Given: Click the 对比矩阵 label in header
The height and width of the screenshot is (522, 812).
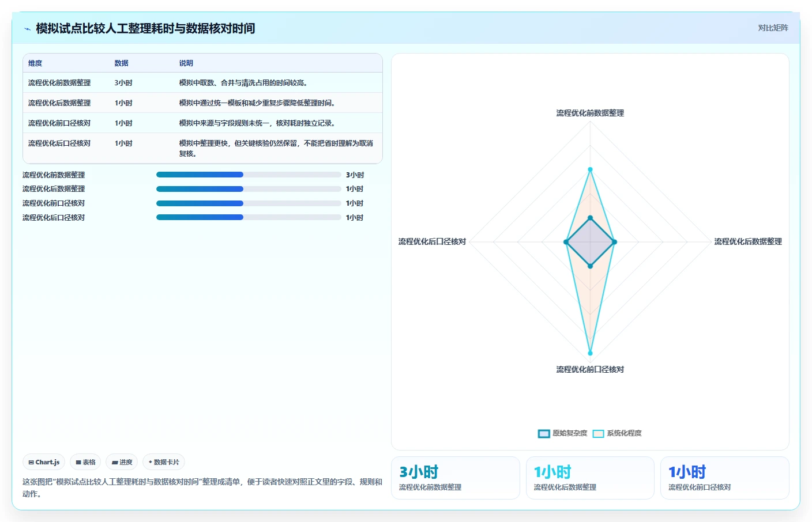Looking at the screenshot, I should (x=773, y=28).
